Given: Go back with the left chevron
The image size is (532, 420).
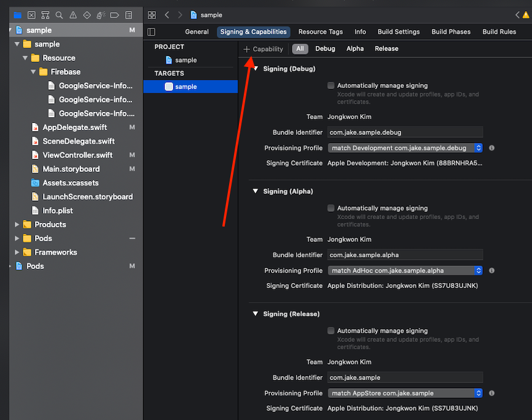Looking at the screenshot, I should (166, 15).
